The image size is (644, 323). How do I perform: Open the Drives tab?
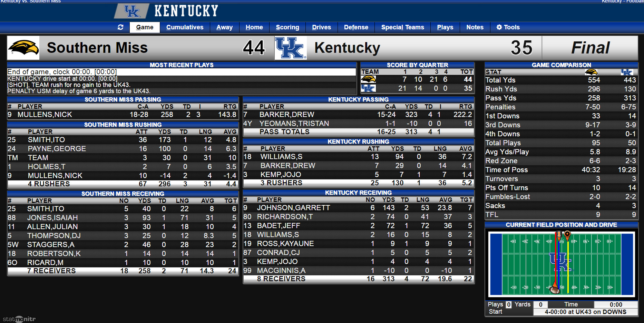[x=321, y=27]
